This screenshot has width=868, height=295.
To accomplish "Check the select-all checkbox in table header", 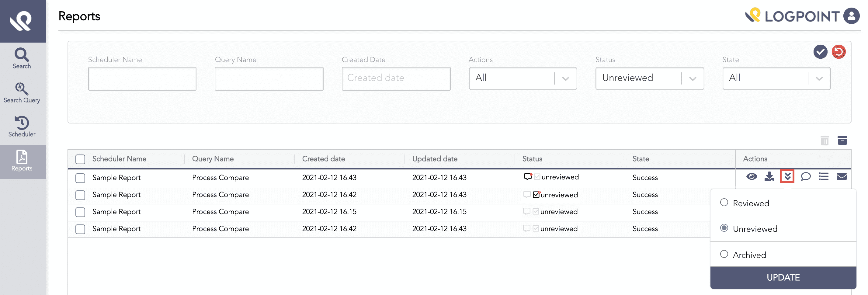I will (x=80, y=159).
